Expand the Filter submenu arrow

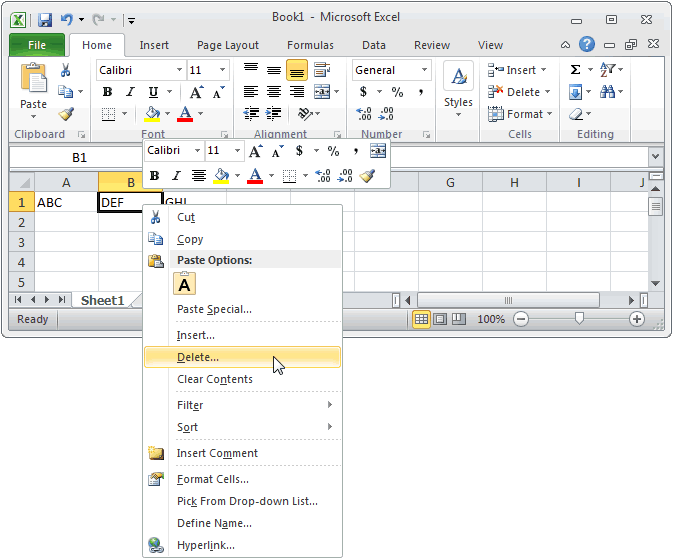330,405
